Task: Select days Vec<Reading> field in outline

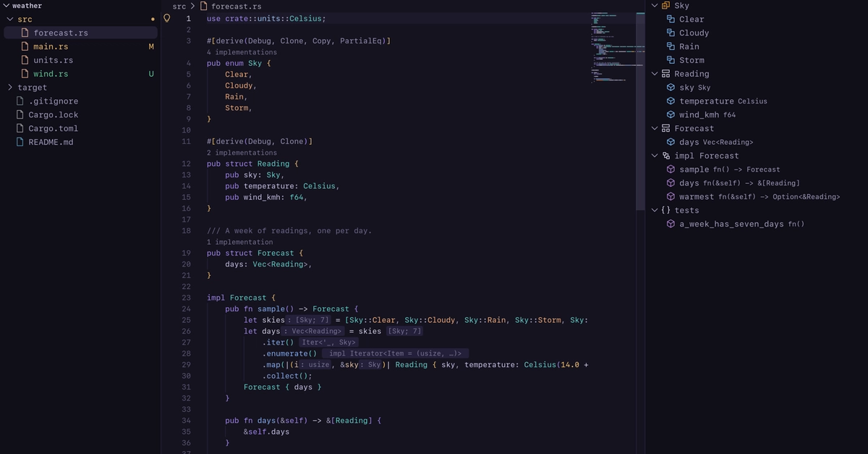Action: (x=716, y=143)
